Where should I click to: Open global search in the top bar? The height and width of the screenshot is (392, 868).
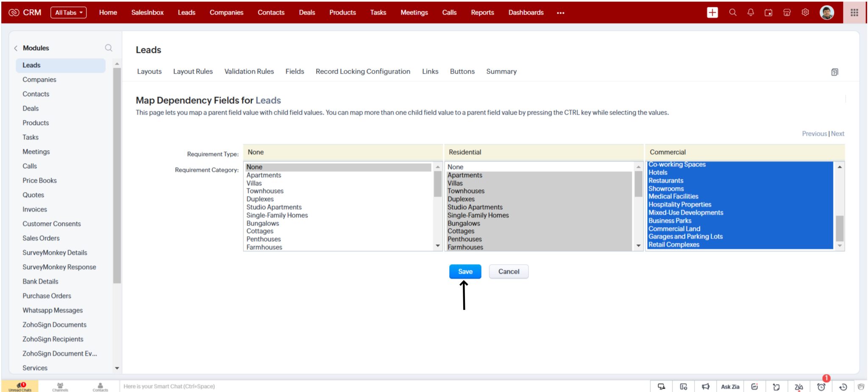[732, 12]
